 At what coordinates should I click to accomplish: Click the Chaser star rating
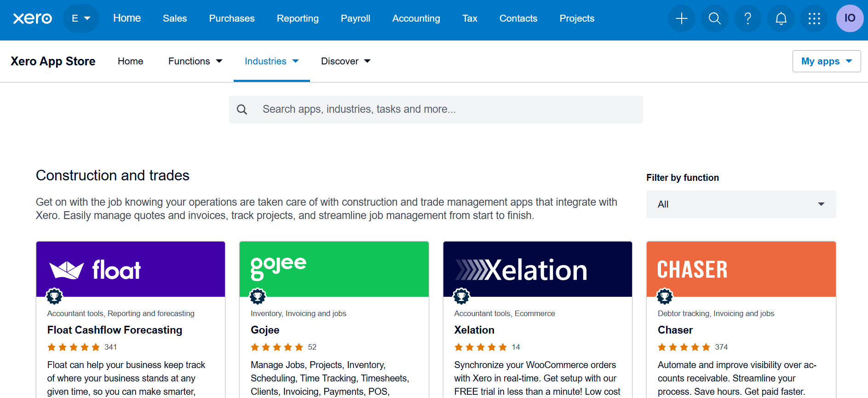[x=684, y=347]
